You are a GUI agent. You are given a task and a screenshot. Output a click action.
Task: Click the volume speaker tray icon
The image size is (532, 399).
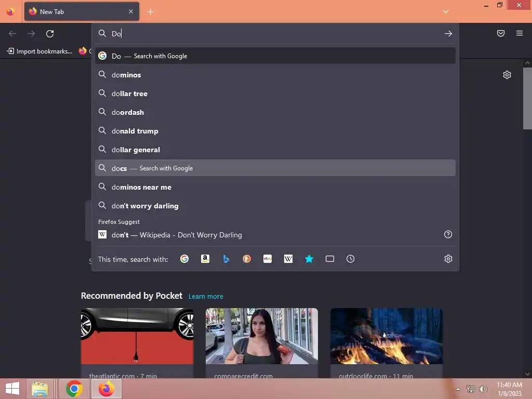coord(483,389)
